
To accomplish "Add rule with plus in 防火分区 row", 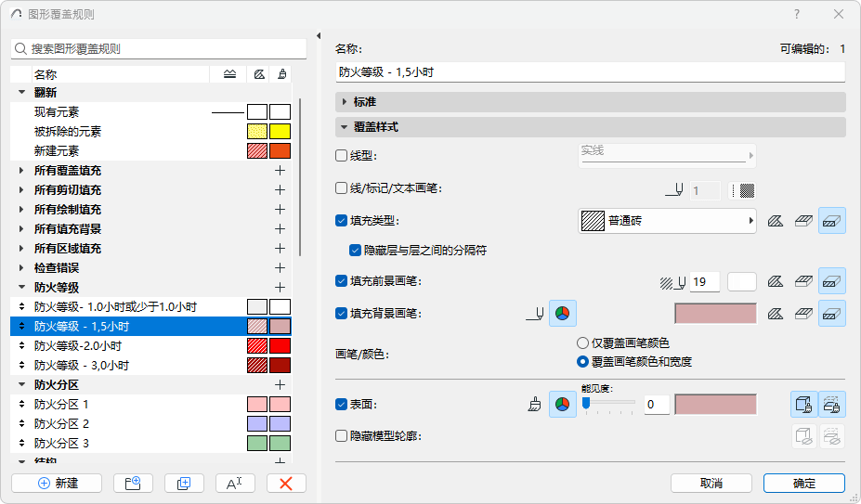I will [x=280, y=385].
